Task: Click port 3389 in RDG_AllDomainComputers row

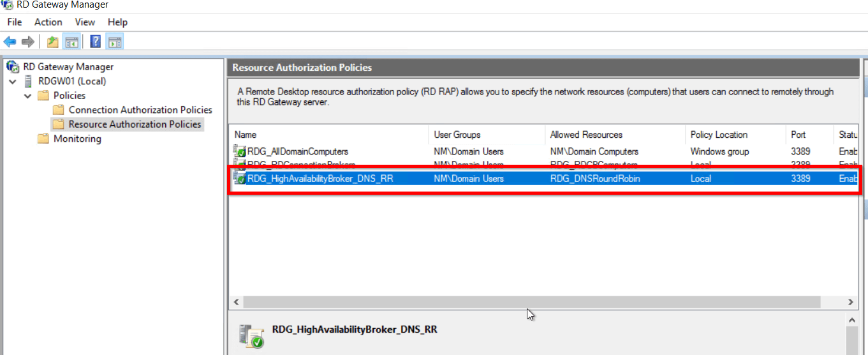Action: click(800, 151)
